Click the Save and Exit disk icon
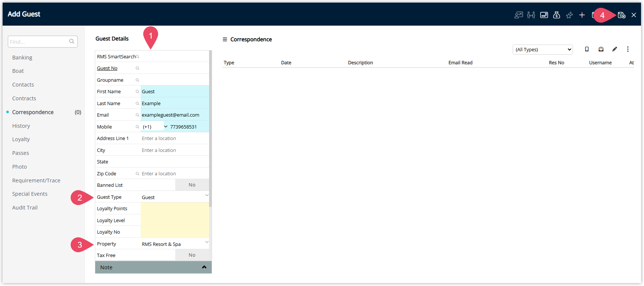644x286 pixels. (622, 15)
